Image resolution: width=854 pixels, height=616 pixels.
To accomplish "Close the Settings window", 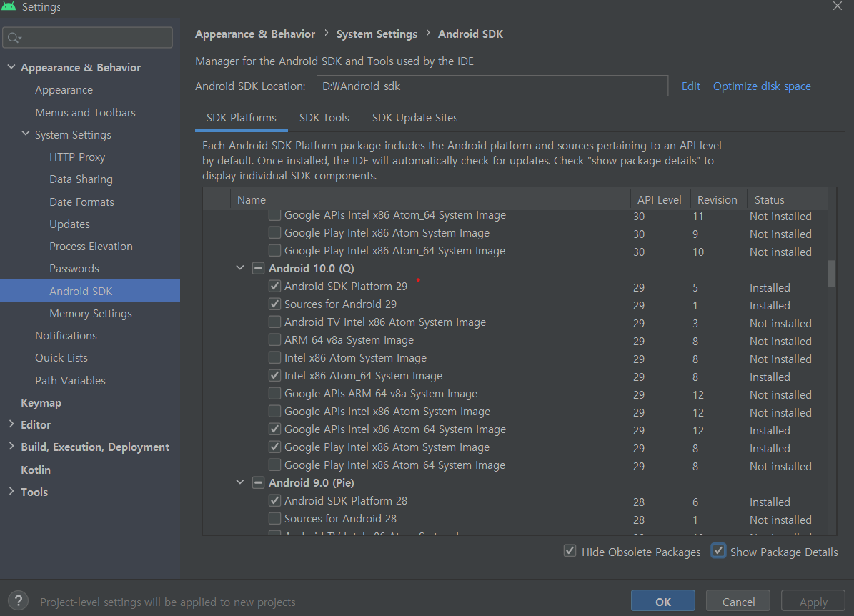I will pyautogui.click(x=837, y=6).
